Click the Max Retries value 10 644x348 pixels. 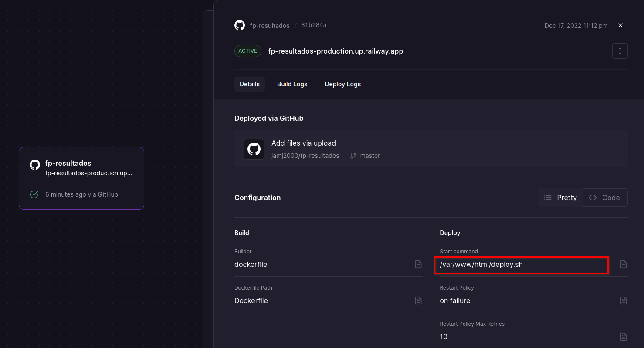444,337
